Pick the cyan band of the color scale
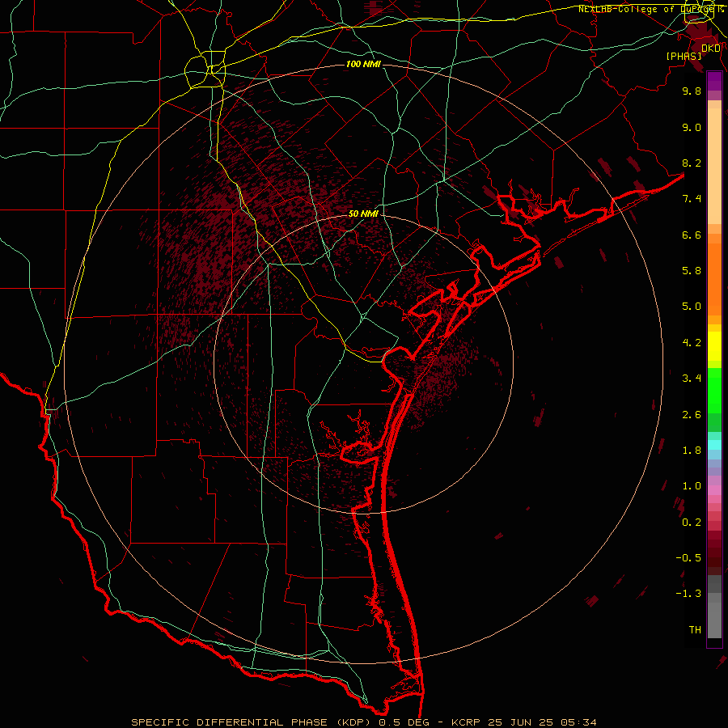This screenshot has height=728, width=728. [714, 445]
